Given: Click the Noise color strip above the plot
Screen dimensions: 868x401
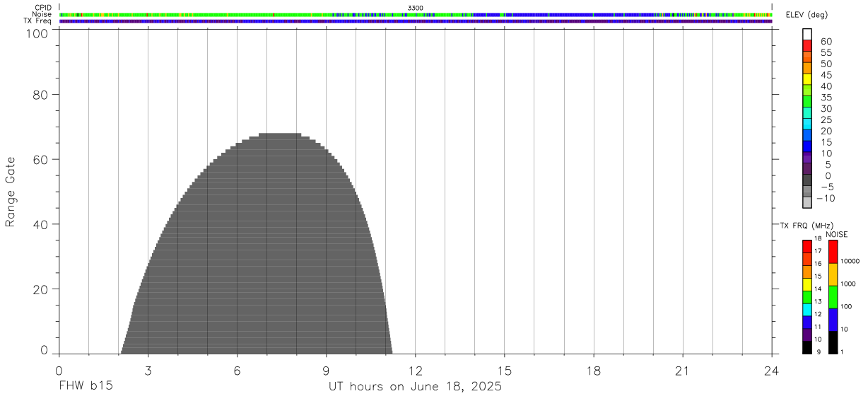Looking at the screenshot, I should [416, 14].
